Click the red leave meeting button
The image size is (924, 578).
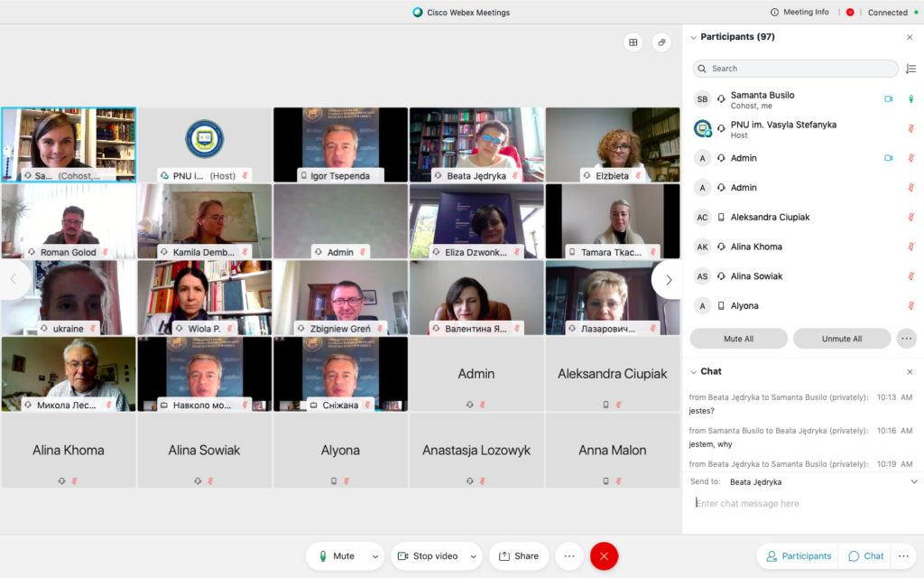[x=604, y=556]
